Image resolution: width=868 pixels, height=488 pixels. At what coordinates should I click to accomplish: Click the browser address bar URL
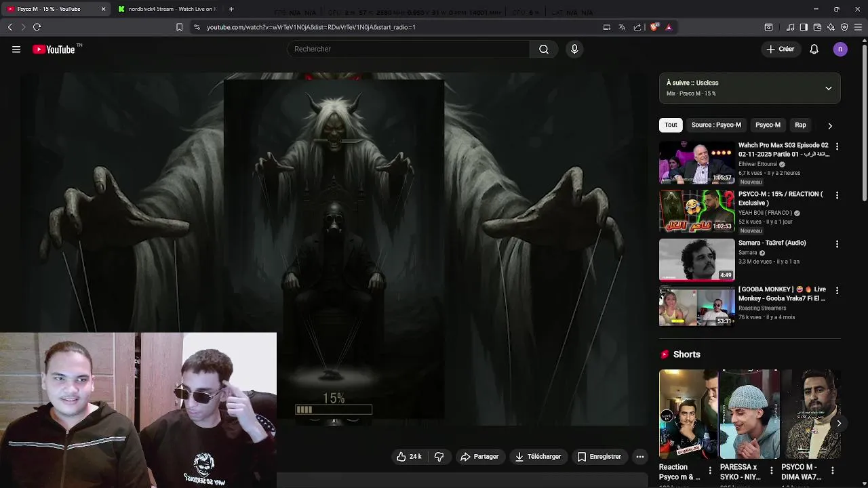pos(311,27)
